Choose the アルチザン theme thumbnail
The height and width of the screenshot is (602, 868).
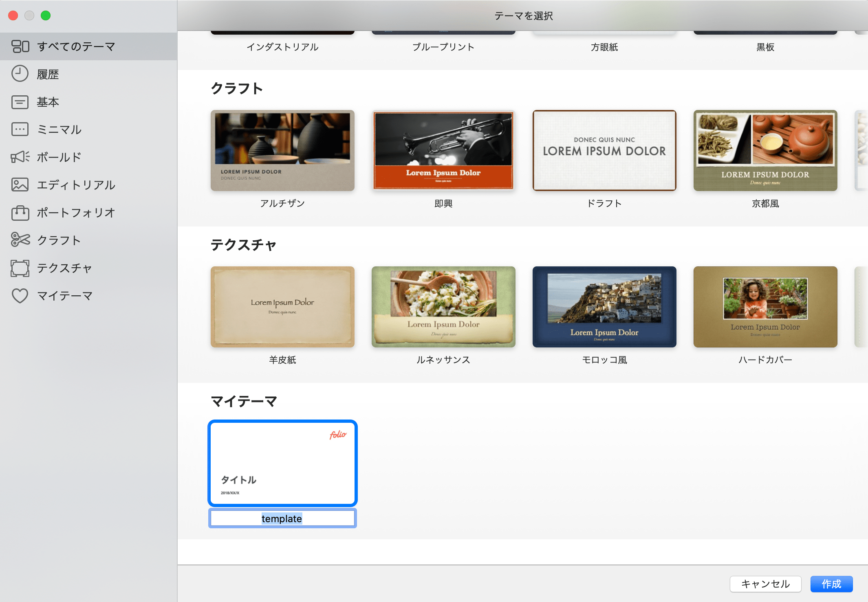tap(282, 150)
